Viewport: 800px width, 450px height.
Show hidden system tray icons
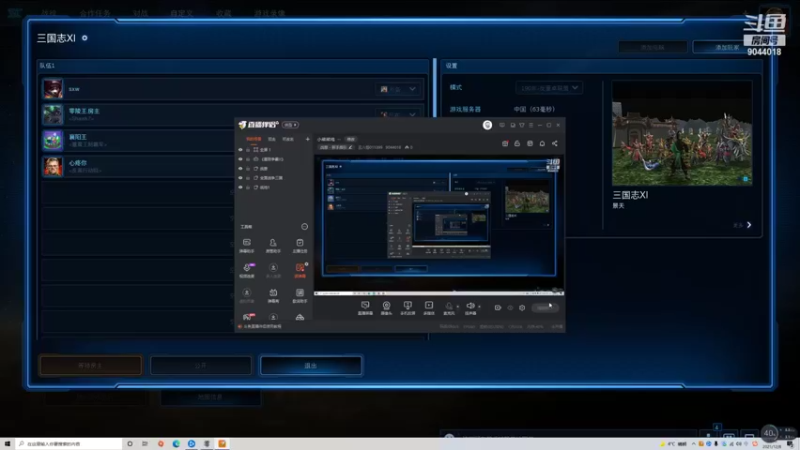[x=693, y=444]
